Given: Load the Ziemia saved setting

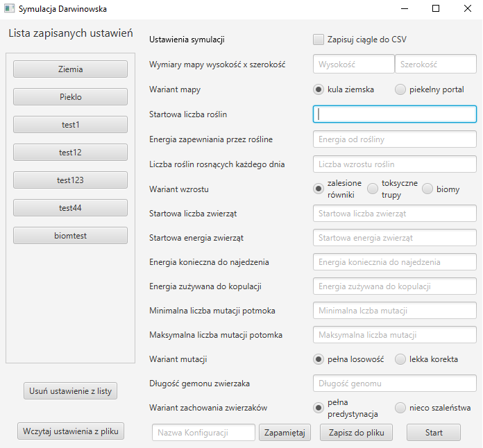Looking at the screenshot, I should (x=70, y=69).
